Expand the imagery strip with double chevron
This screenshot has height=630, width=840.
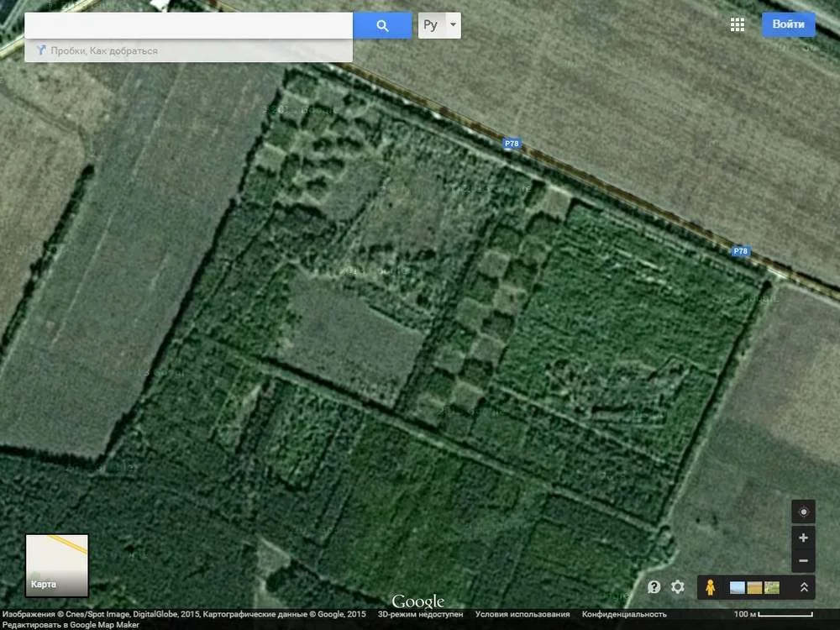coord(804,587)
